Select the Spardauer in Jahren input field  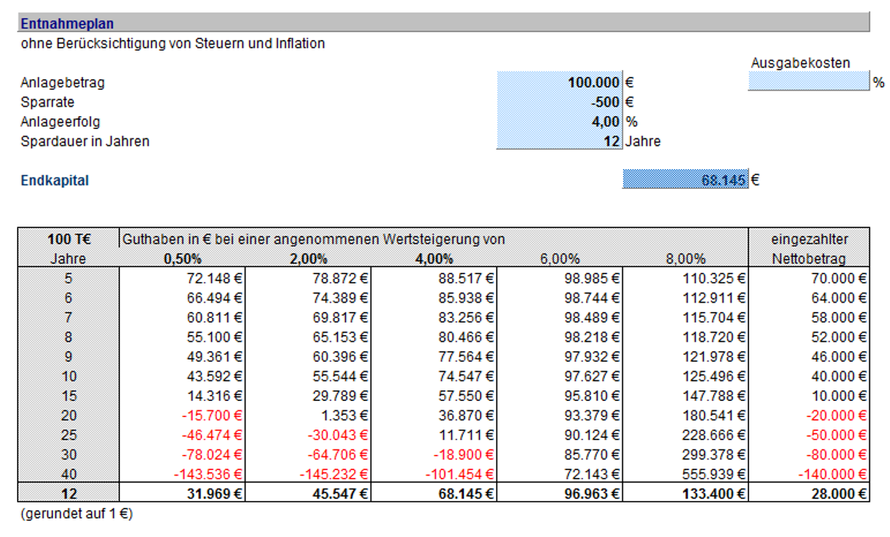pos(559,141)
